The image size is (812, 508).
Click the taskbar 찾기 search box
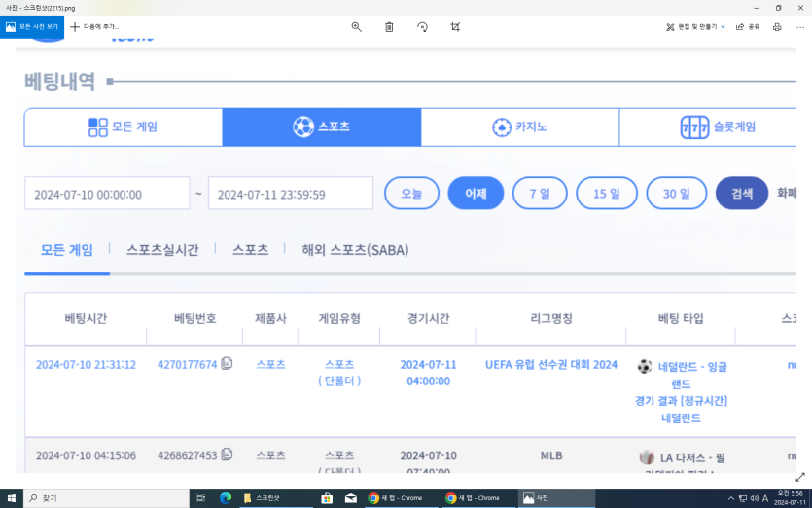point(106,498)
